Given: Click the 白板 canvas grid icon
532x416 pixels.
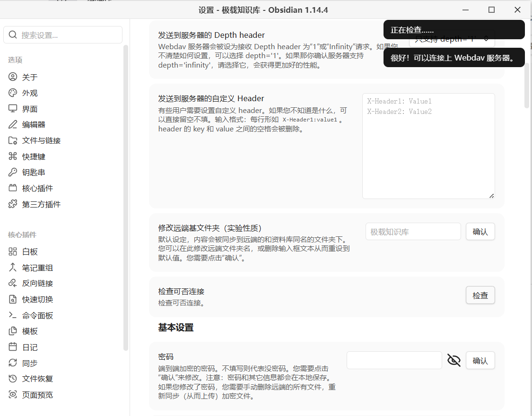Looking at the screenshot, I should pyautogui.click(x=13, y=251).
